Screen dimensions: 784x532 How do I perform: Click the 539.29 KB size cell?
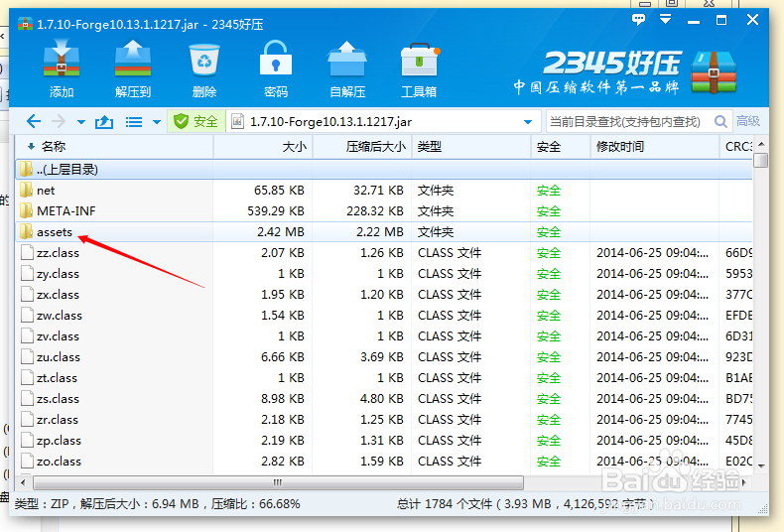coord(276,211)
